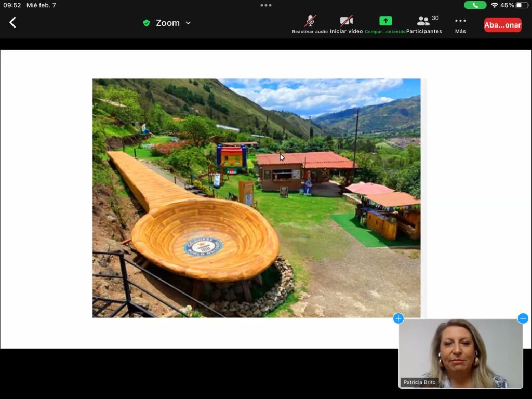This screenshot has height=399, width=532.
Task: Tap the Wi-Fi status icon
Action: [494, 5]
